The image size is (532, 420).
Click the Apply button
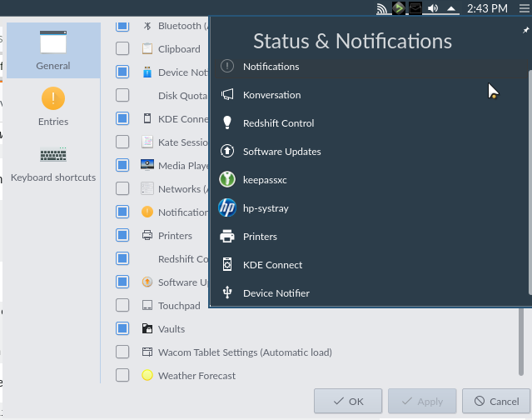coord(422,402)
